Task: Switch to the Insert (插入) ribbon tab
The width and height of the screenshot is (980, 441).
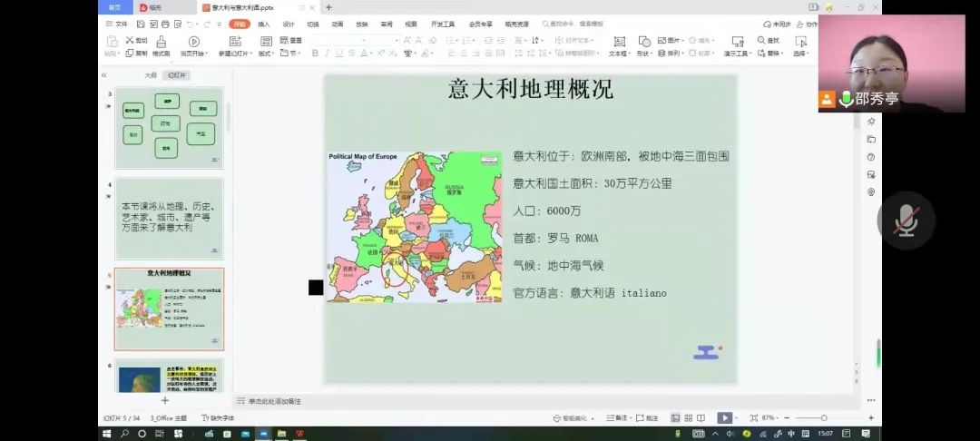Action: tap(263, 24)
